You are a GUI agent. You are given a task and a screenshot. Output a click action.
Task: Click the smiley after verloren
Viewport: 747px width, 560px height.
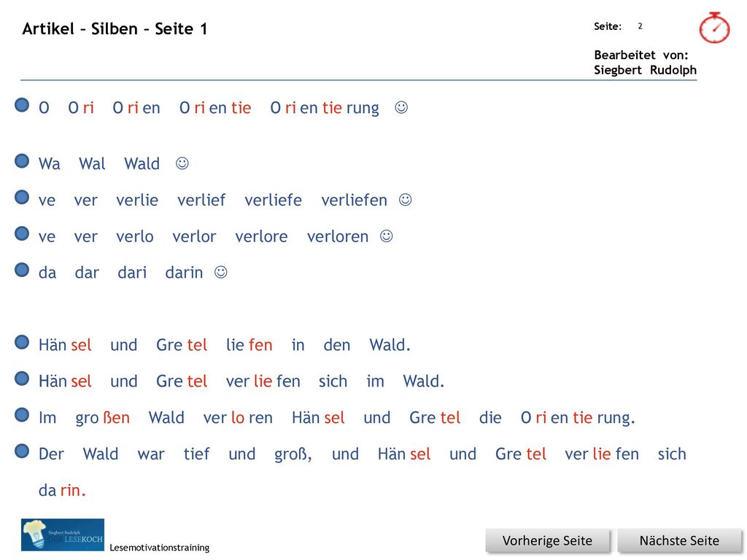click(x=387, y=236)
